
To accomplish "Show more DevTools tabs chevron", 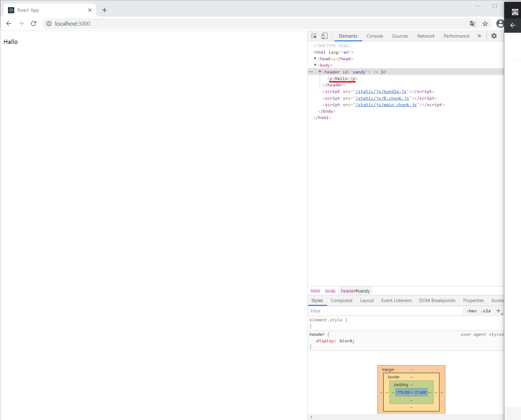I will tap(479, 36).
